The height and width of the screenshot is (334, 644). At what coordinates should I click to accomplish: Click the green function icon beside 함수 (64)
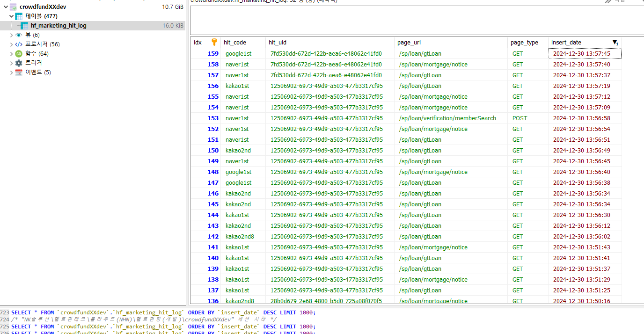pyautogui.click(x=19, y=54)
